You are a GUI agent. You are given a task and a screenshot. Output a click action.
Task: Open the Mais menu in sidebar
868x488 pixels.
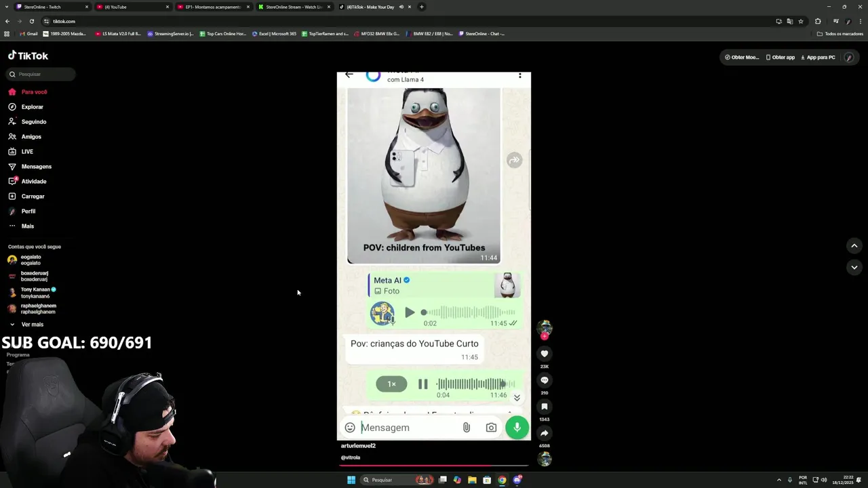click(21, 226)
